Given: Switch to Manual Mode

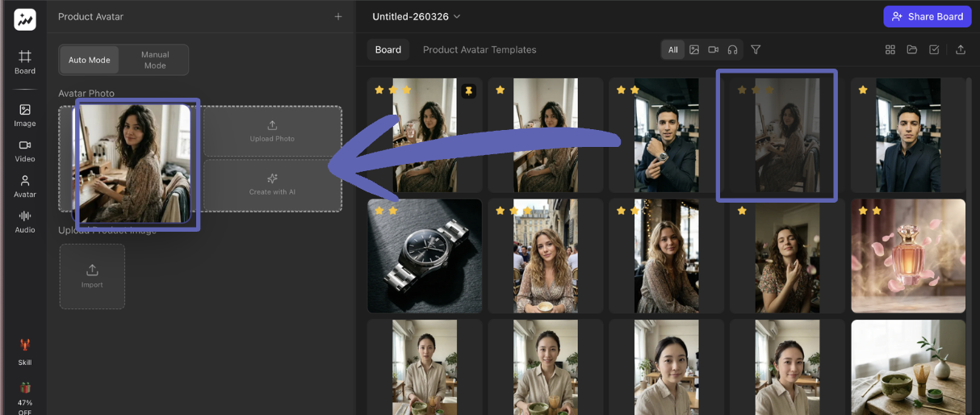Looking at the screenshot, I should (x=155, y=60).
